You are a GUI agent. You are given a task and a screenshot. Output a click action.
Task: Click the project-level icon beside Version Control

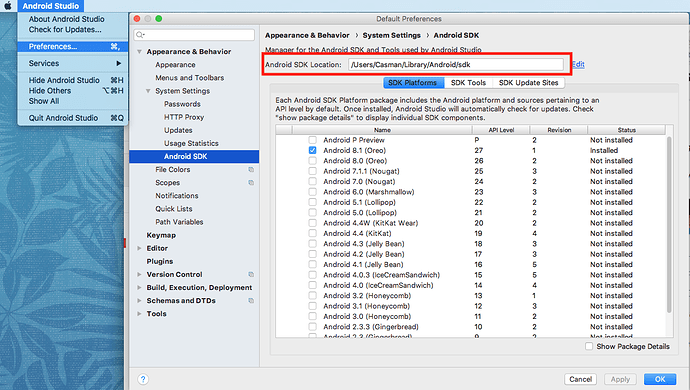point(251,274)
